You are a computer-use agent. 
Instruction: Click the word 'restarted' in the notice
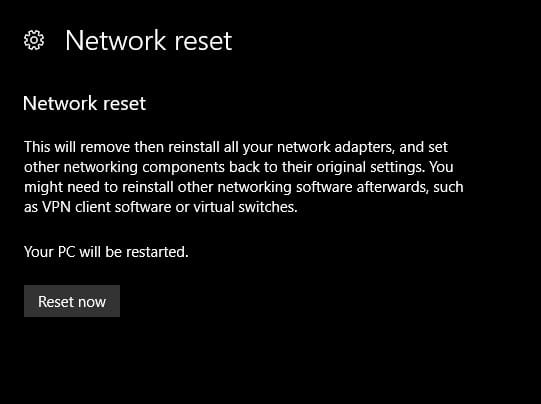[x=157, y=252]
